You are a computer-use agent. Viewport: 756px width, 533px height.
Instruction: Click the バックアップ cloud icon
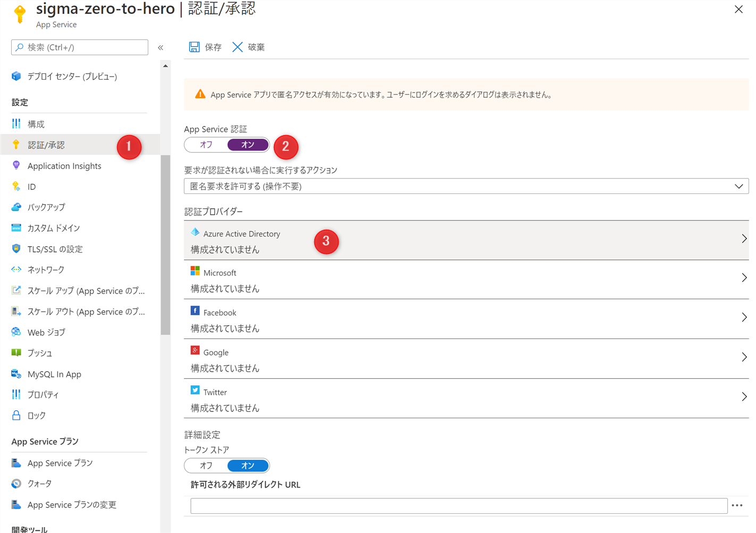tap(16, 207)
